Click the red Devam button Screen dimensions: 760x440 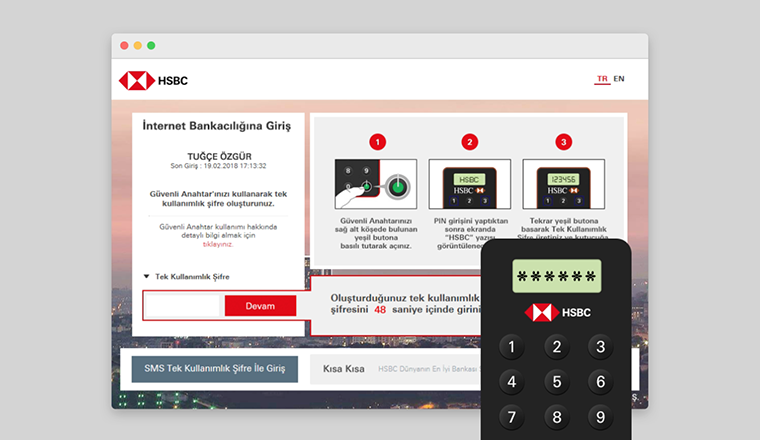click(260, 306)
